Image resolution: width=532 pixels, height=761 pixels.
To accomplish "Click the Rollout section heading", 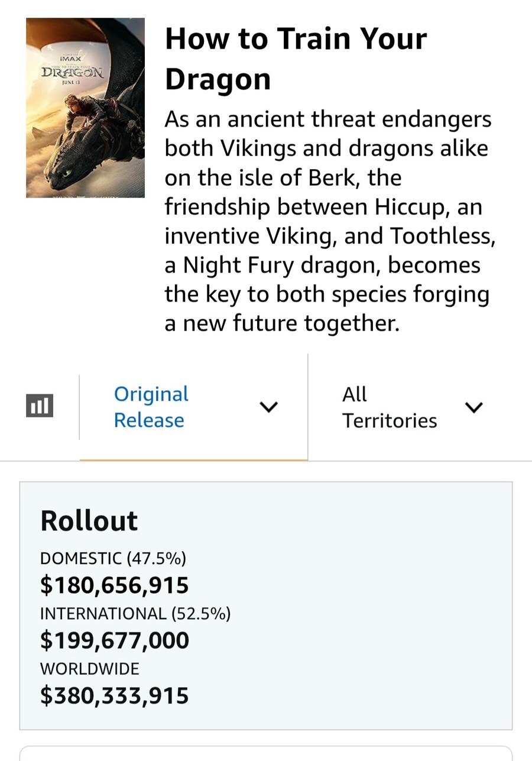I will [x=89, y=520].
